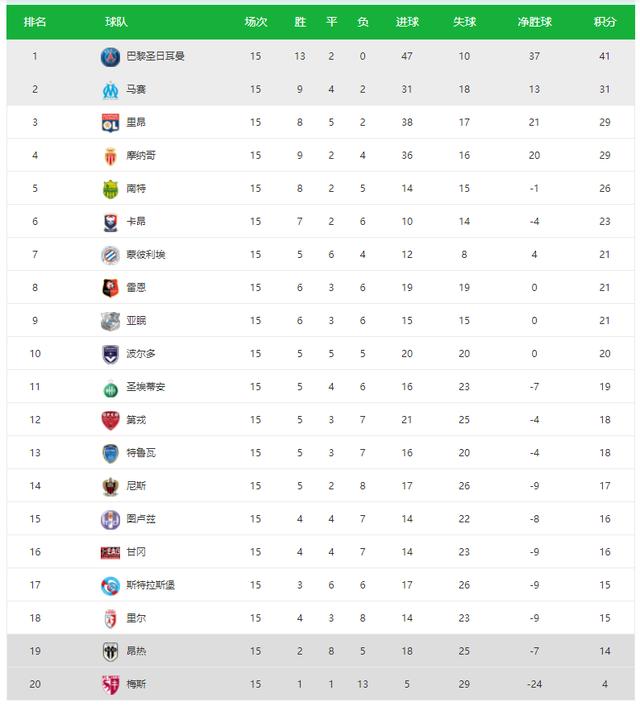Click the Marseille club crest
This screenshot has width=640, height=707.
tap(111, 90)
